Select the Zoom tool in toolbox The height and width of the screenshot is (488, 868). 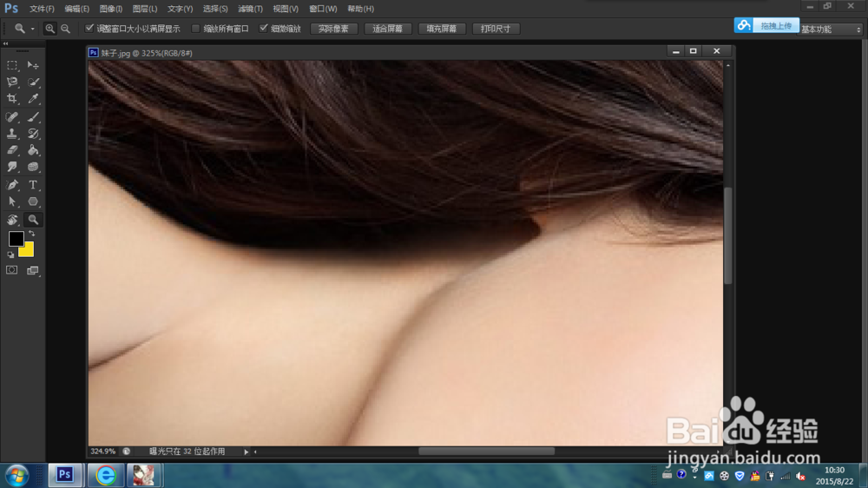coord(33,220)
